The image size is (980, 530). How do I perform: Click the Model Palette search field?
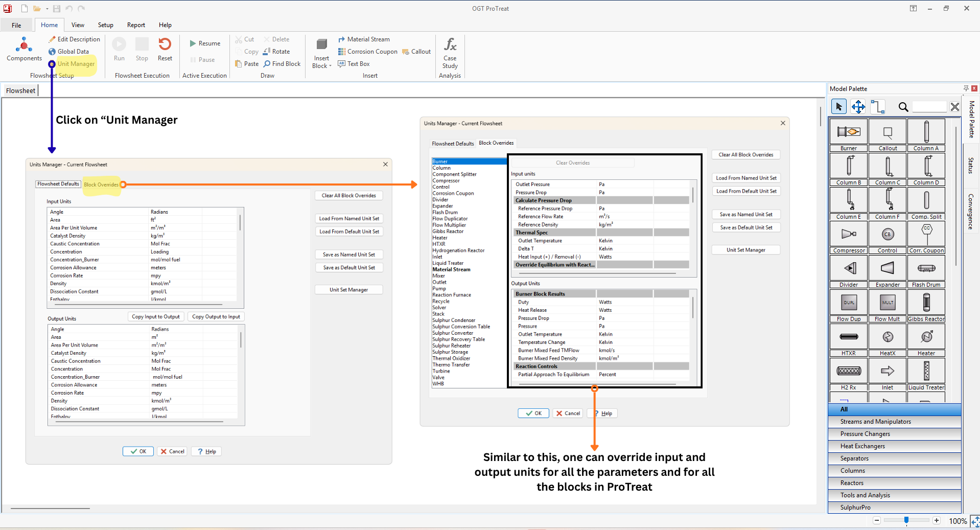(930, 107)
